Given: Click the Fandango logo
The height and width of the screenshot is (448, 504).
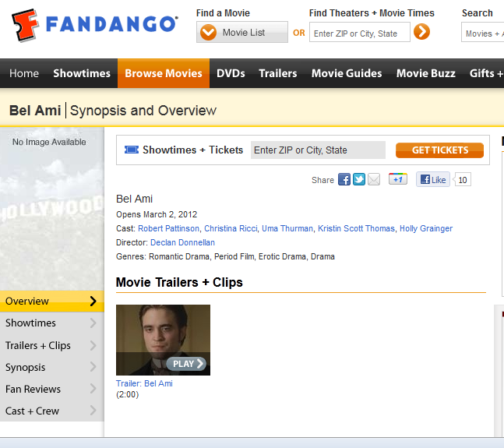Looking at the screenshot, I should coord(94,25).
